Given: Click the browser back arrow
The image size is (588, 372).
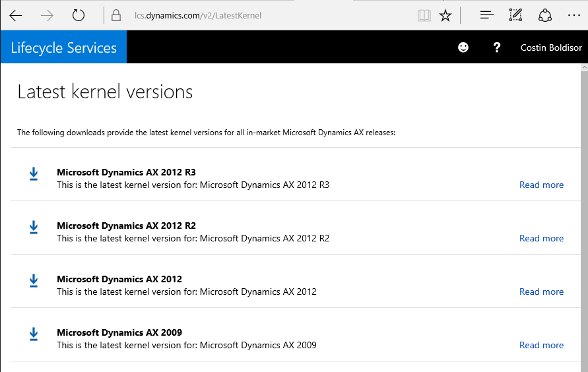Looking at the screenshot, I should pyautogui.click(x=16, y=15).
